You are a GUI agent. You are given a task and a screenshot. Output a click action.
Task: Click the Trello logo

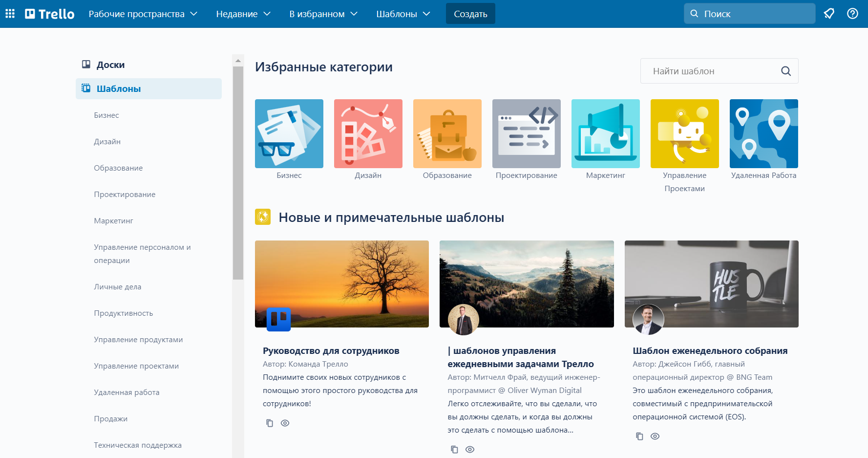coord(50,14)
